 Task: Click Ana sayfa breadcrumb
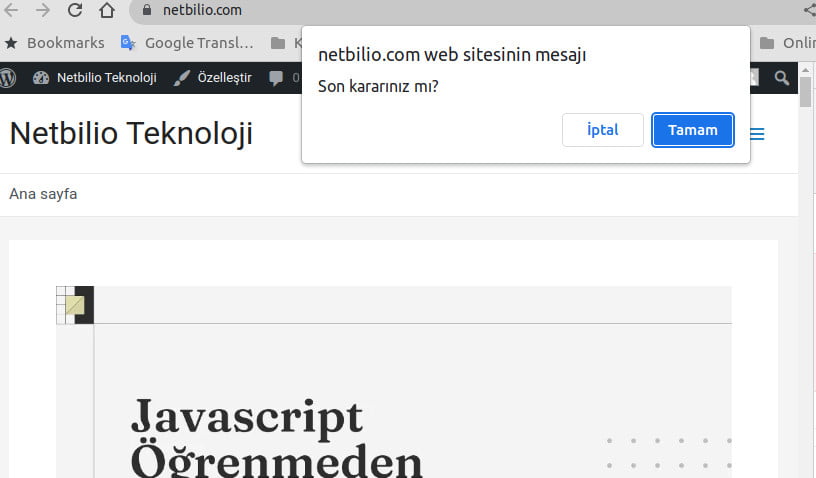coord(43,194)
